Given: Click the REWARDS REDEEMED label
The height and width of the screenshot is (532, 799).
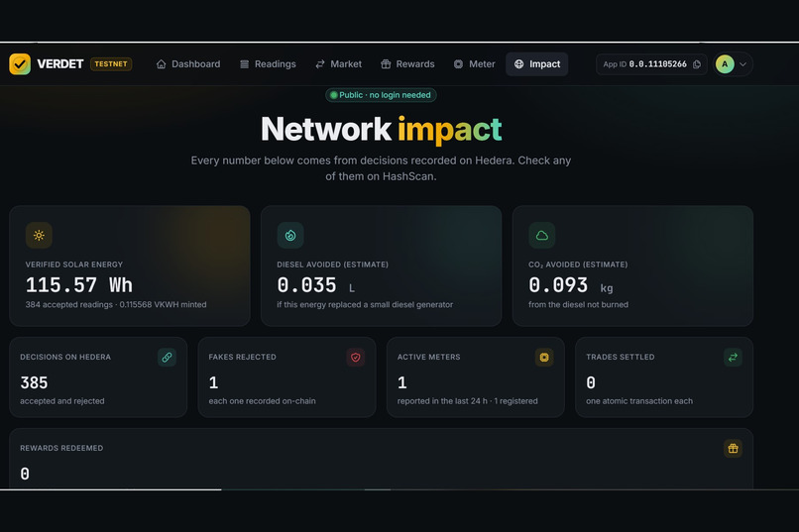Looking at the screenshot, I should click(61, 448).
